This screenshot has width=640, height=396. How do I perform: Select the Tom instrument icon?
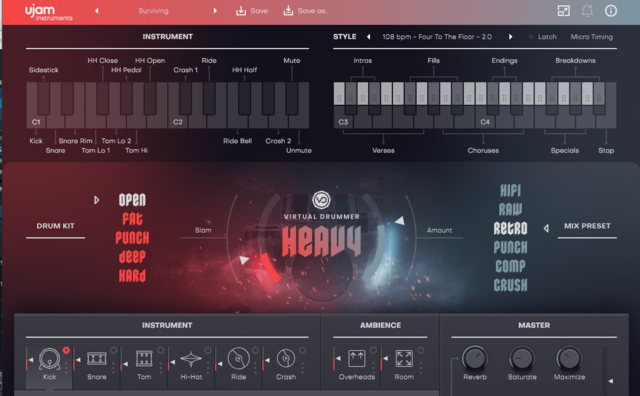(144, 359)
